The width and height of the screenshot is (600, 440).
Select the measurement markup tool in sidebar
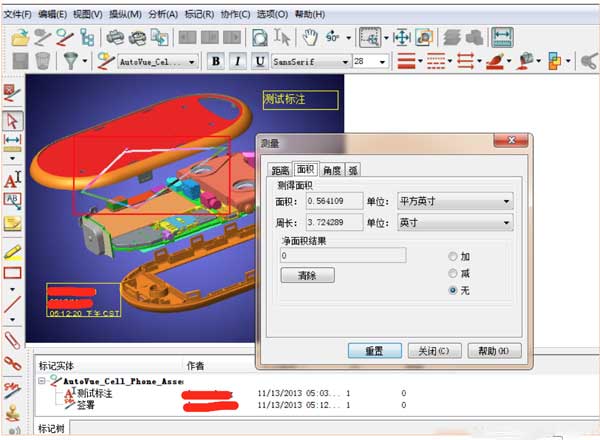12,143
